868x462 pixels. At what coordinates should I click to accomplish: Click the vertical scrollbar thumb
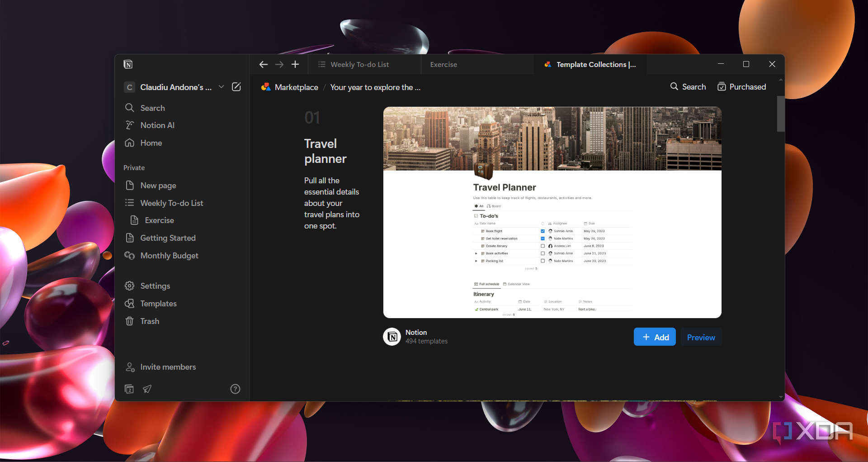pos(781,114)
